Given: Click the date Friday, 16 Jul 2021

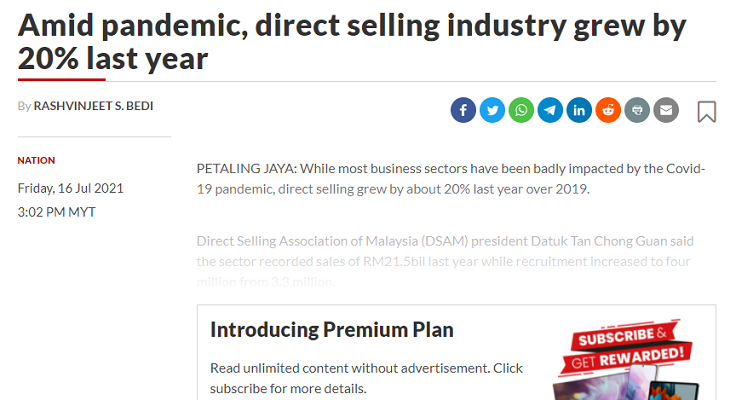Looking at the screenshot, I should tap(71, 188).
